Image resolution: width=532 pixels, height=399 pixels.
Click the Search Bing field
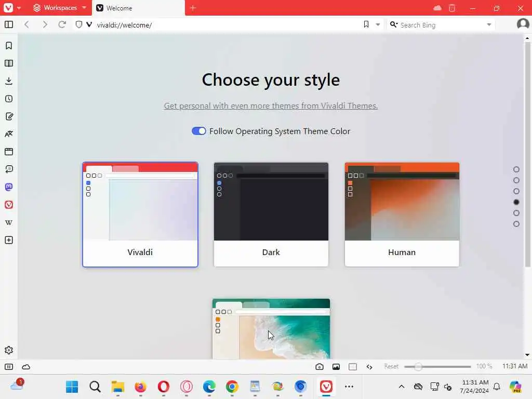point(441,25)
